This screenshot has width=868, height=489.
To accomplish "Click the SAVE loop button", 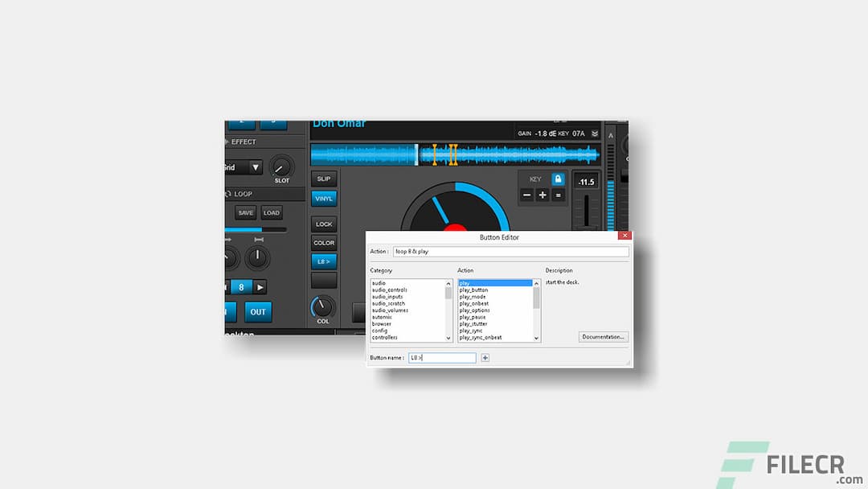I will point(246,212).
